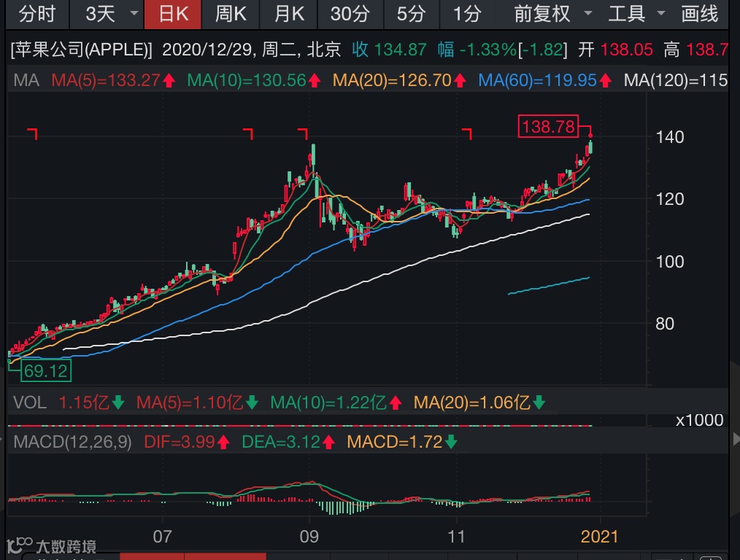The height and width of the screenshot is (560, 740).
Task: Click the 画线 draw line button
Action: click(x=699, y=14)
